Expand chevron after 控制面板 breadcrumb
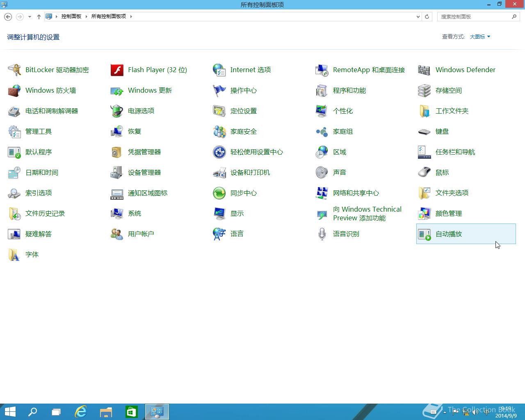The width and height of the screenshot is (525, 420). coord(87,16)
